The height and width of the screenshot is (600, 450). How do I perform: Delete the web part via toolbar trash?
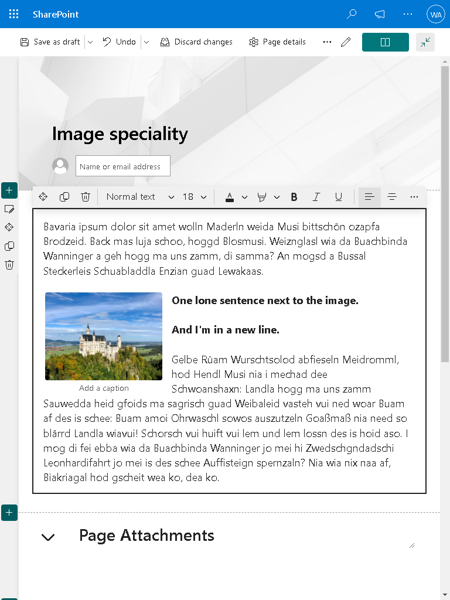click(x=85, y=197)
